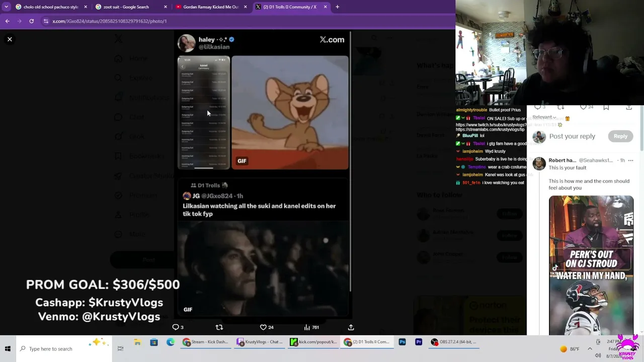This screenshot has width=644, height=362.
Task: Expand the tab search dropdown arrow
Action: point(6,7)
